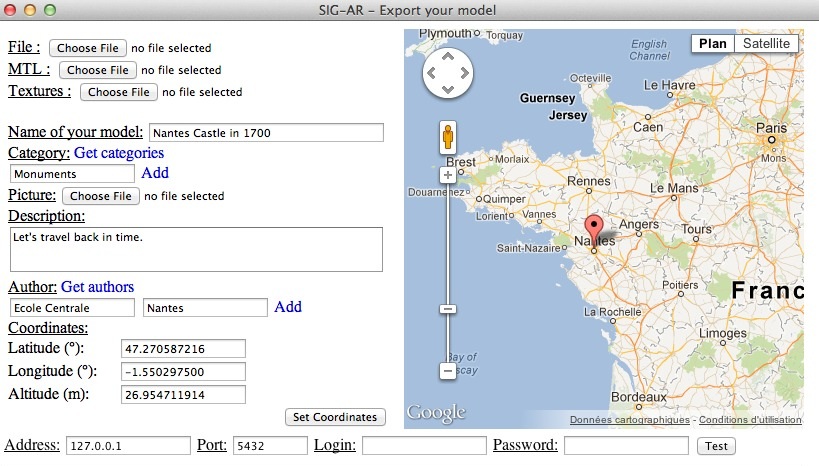Open the Données cartographiques link
This screenshot has width=819, height=466.
(629, 420)
